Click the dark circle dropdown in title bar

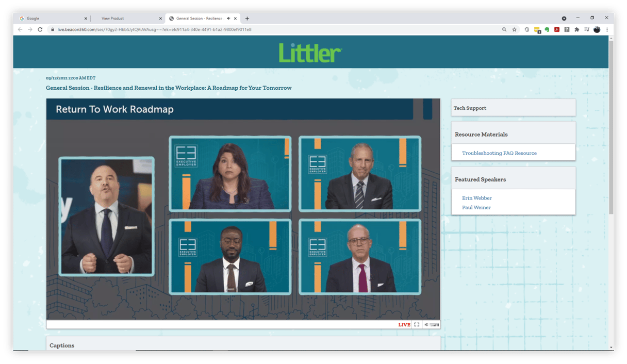tap(564, 19)
